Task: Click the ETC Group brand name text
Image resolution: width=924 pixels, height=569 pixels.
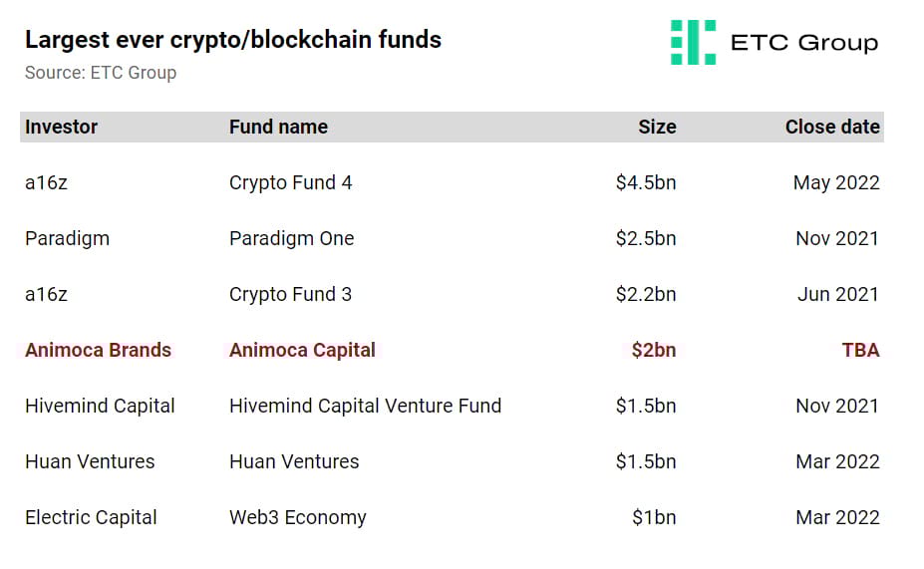Action: click(804, 43)
